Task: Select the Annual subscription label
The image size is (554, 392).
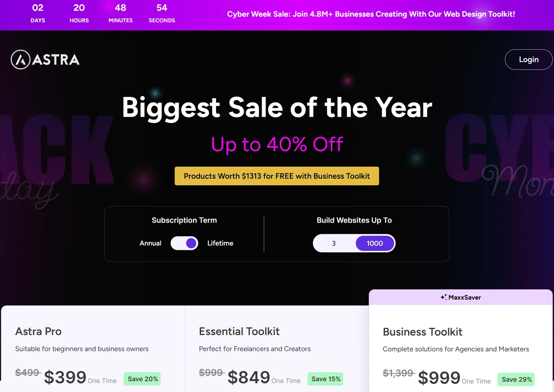Action: pos(150,243)
